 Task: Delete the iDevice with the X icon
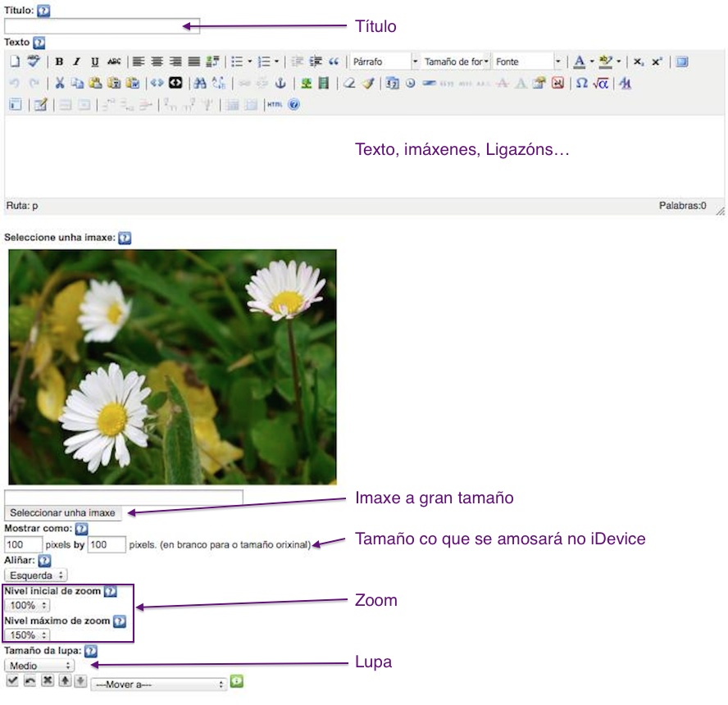click(48, 681)
